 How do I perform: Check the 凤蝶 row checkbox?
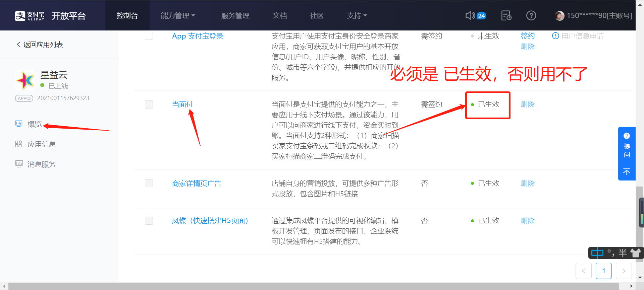[x=149, y=221]
